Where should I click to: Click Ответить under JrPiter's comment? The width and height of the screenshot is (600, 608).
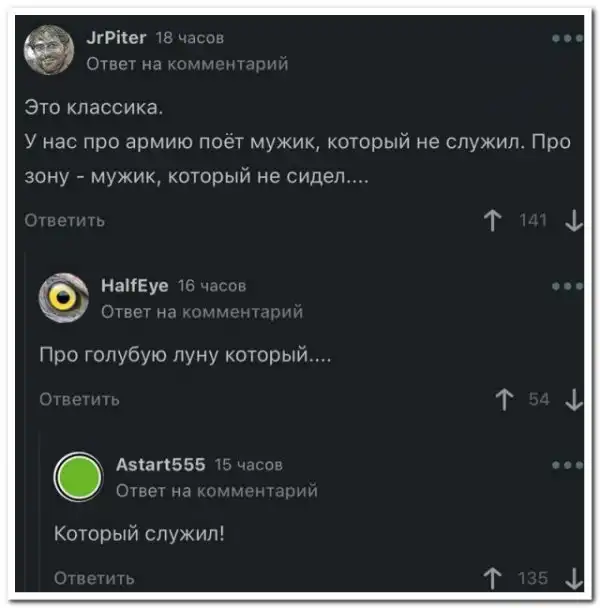point(65,221)
